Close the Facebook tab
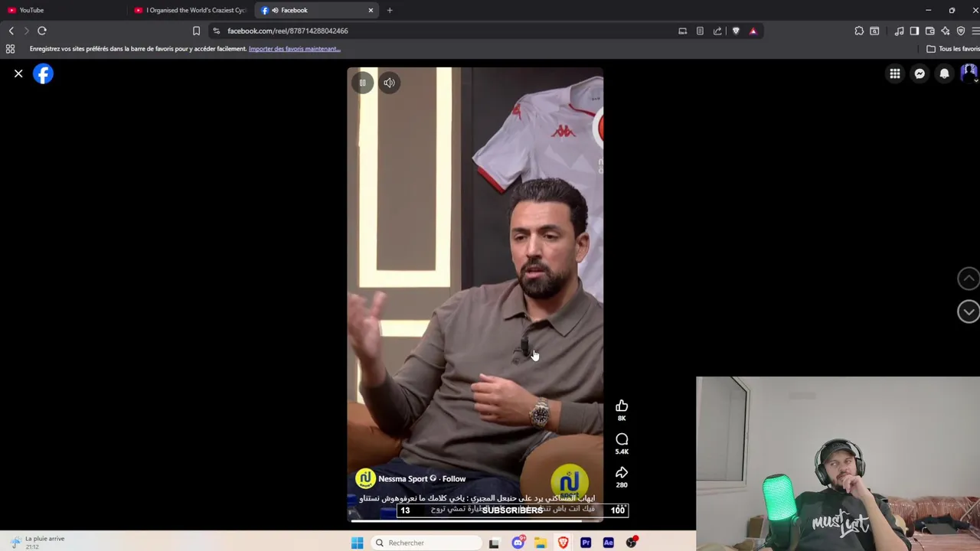980x551 pixels. [371, 10]
